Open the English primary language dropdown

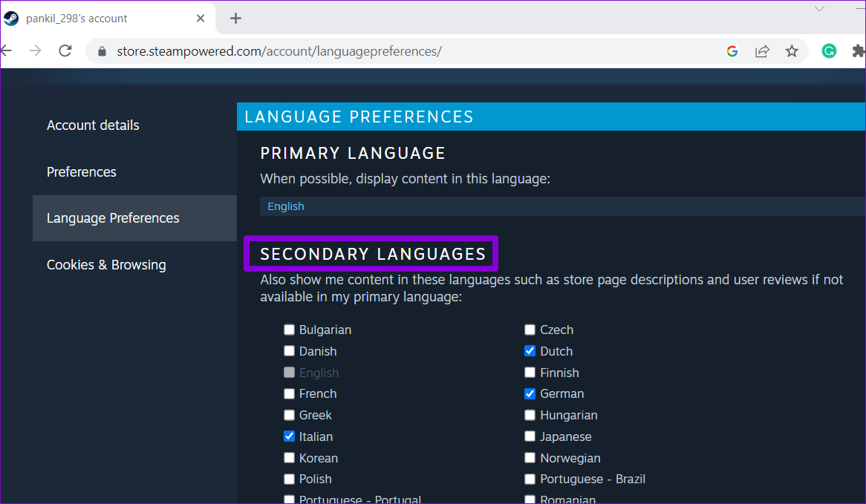pos(285,206)
